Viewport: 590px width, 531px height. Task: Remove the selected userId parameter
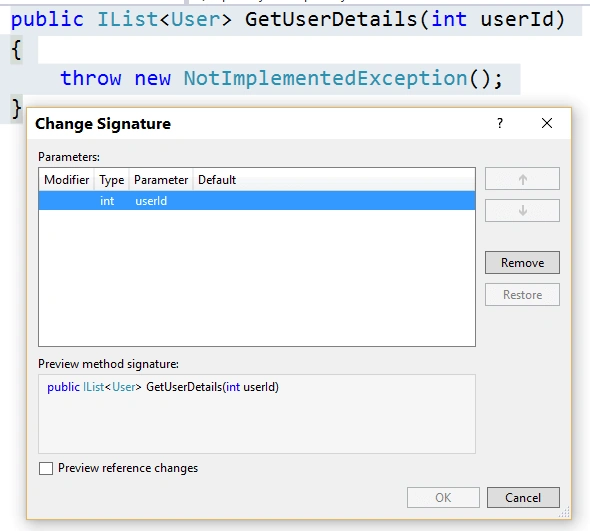522,263
